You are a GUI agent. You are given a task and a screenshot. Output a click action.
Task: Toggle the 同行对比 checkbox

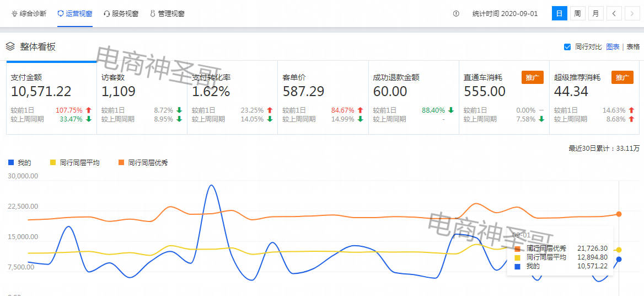[567, 47]
